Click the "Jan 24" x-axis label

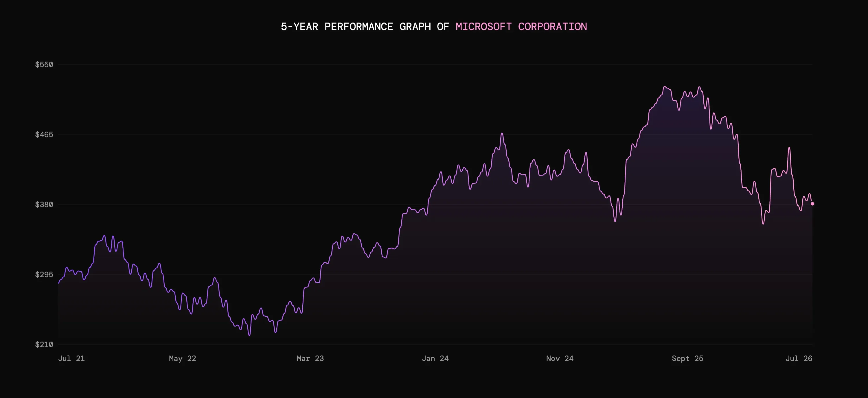coord(435,358)
